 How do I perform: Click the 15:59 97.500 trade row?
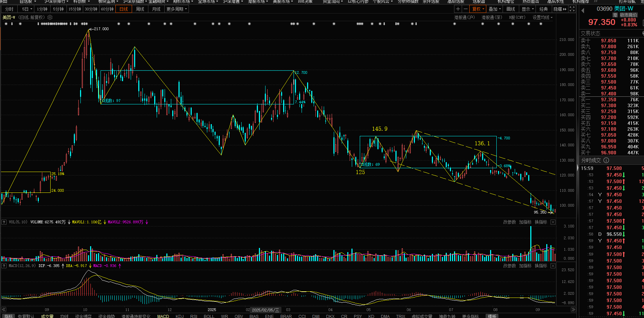pyautogui.click(x=611, y=168)
